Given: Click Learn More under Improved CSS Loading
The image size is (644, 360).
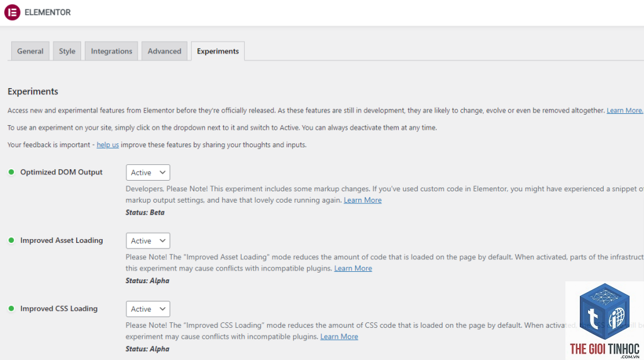Looking at the screenshot, I should click(339, 337).
